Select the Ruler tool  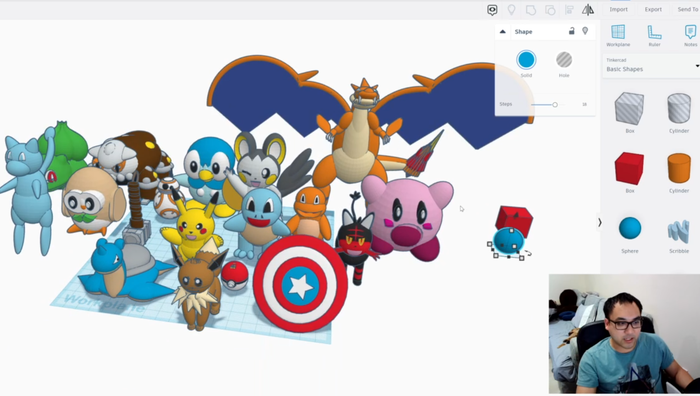coord(654,36)
